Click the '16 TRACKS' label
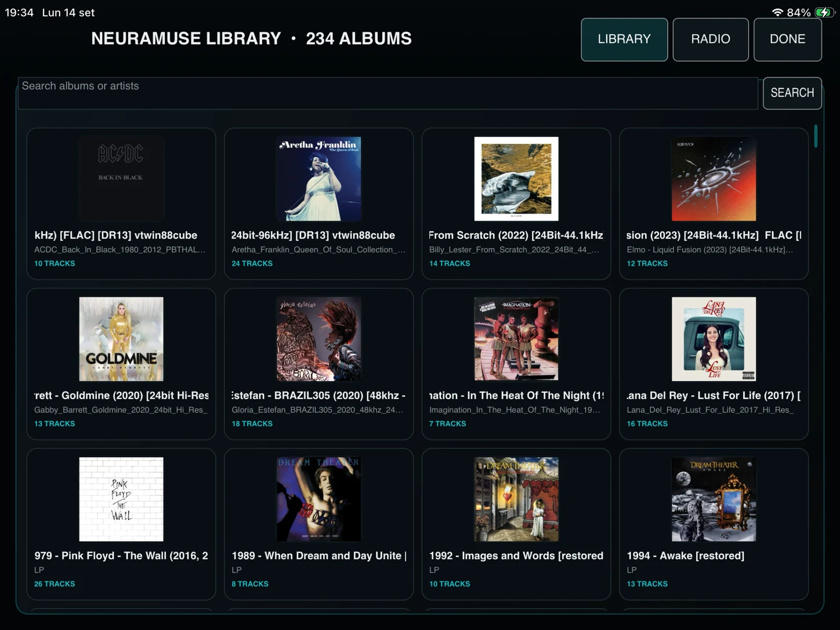The height and width of the screenshot is (630, 840). [647, 423]
